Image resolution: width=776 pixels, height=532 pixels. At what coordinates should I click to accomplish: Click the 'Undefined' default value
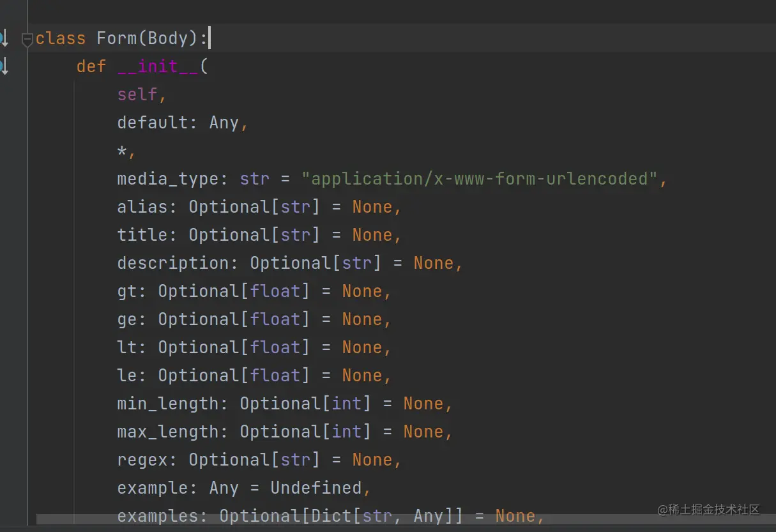pos(316,488)
